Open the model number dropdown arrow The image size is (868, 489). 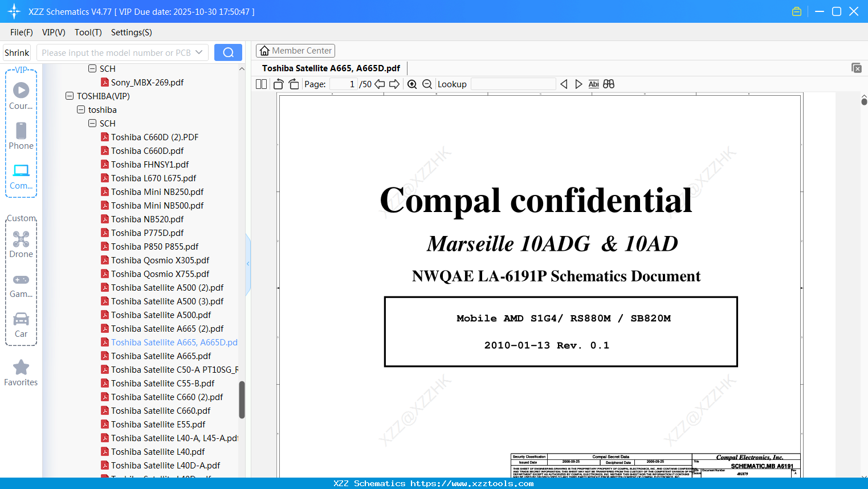(x=199, y=52)
